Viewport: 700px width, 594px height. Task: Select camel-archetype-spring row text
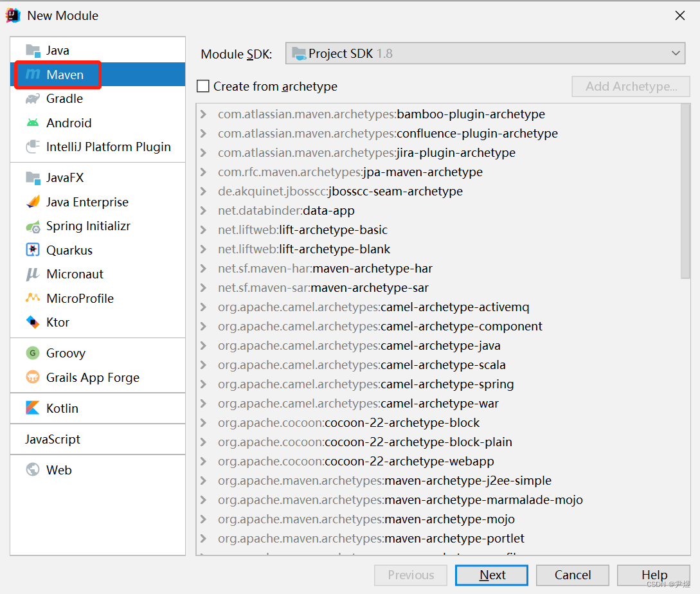tap(366, 384)
